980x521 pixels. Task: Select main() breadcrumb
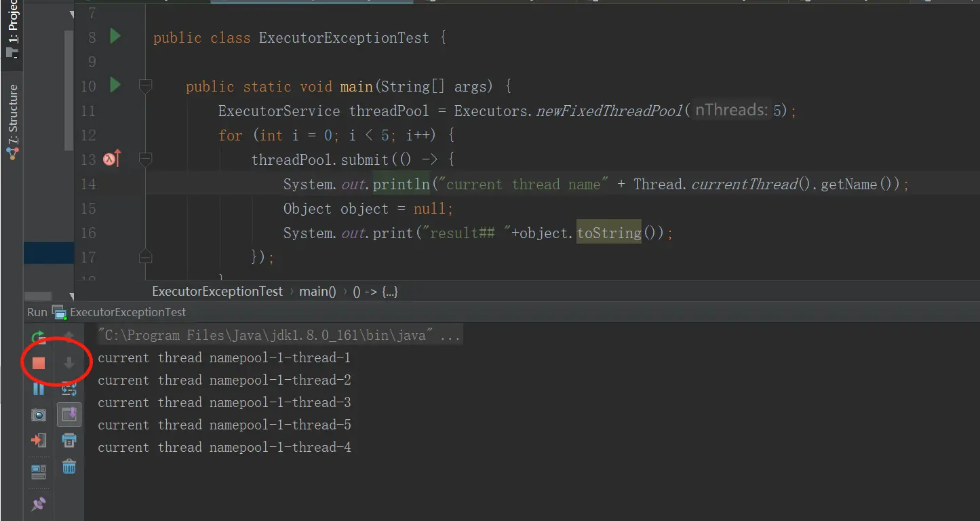(318, 292)
